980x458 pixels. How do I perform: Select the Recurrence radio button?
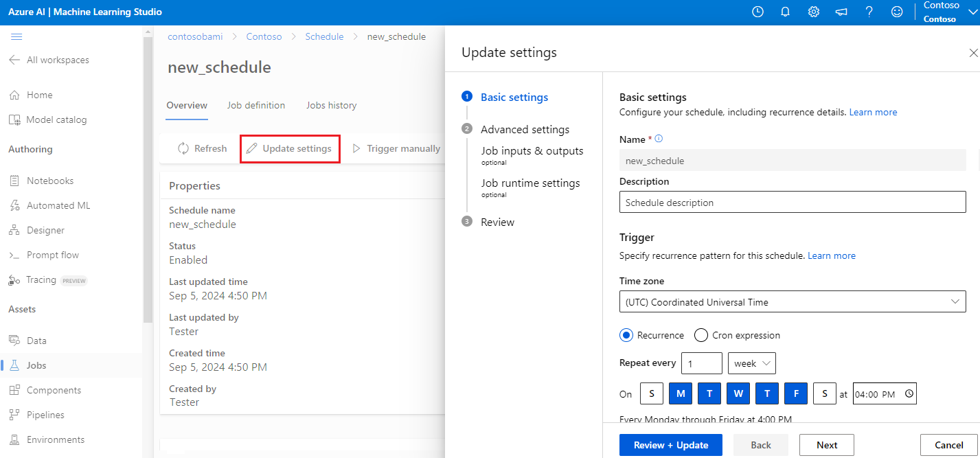click(626, 335)
